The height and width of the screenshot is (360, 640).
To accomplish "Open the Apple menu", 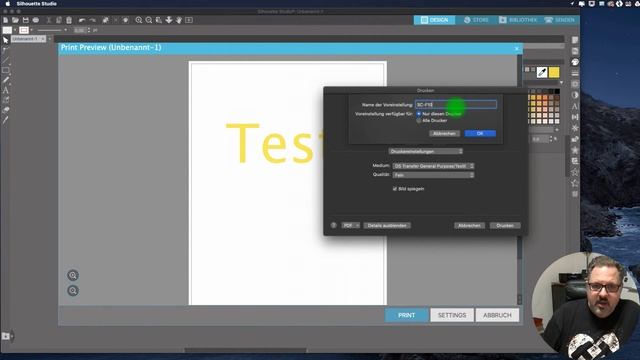I will click(7, 4).
